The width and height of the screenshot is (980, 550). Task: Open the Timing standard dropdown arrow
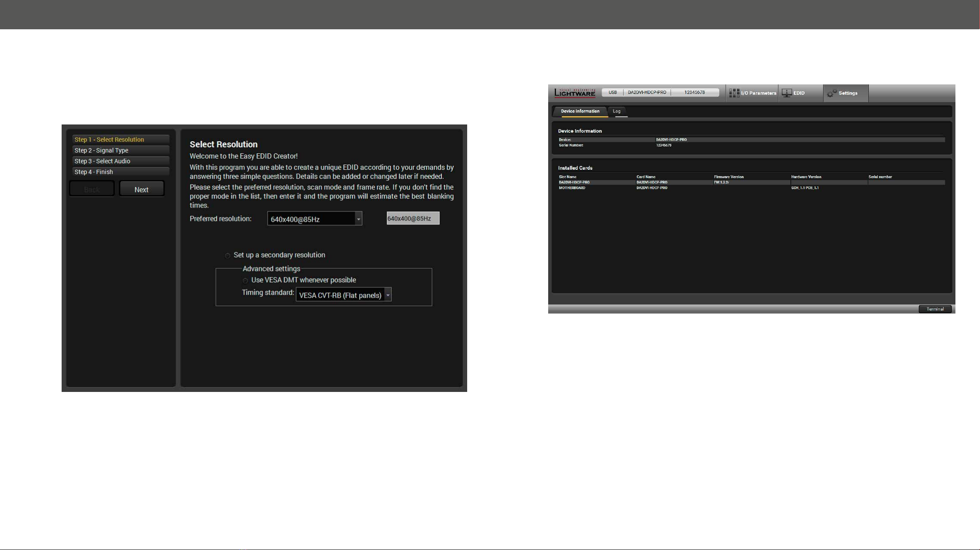[388, 295]
